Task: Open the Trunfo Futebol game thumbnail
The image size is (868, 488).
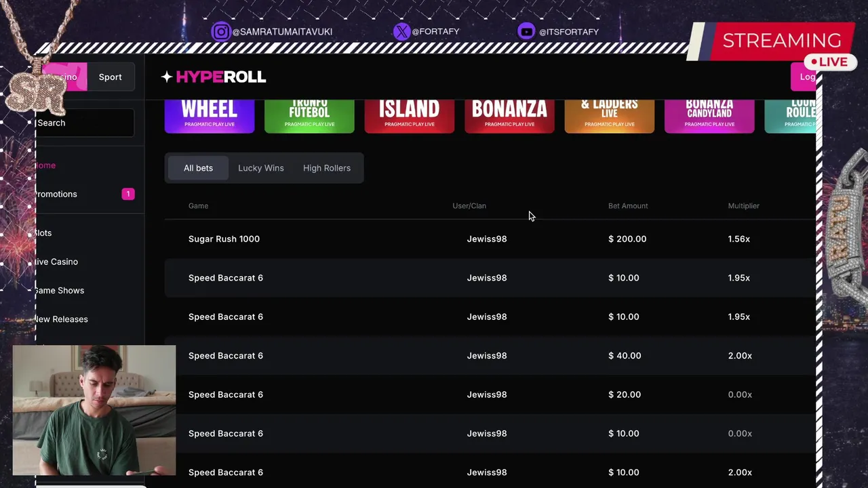Action: [309, 116]
